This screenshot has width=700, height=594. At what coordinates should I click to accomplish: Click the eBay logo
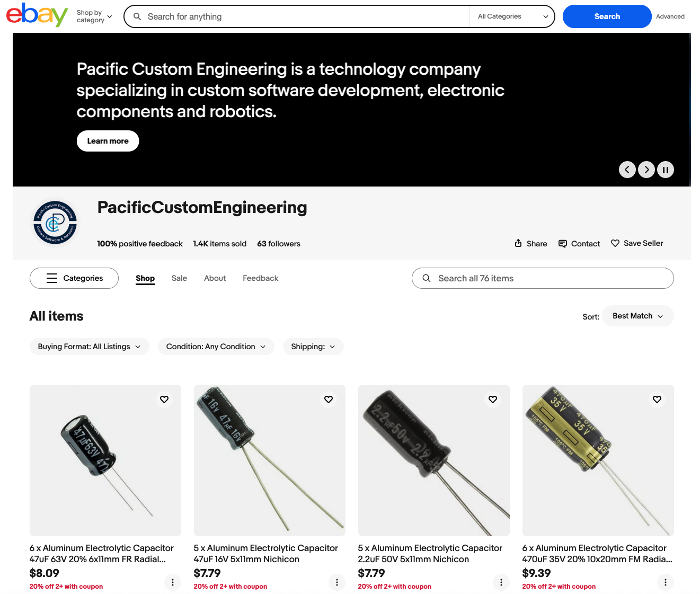point(37,15)
